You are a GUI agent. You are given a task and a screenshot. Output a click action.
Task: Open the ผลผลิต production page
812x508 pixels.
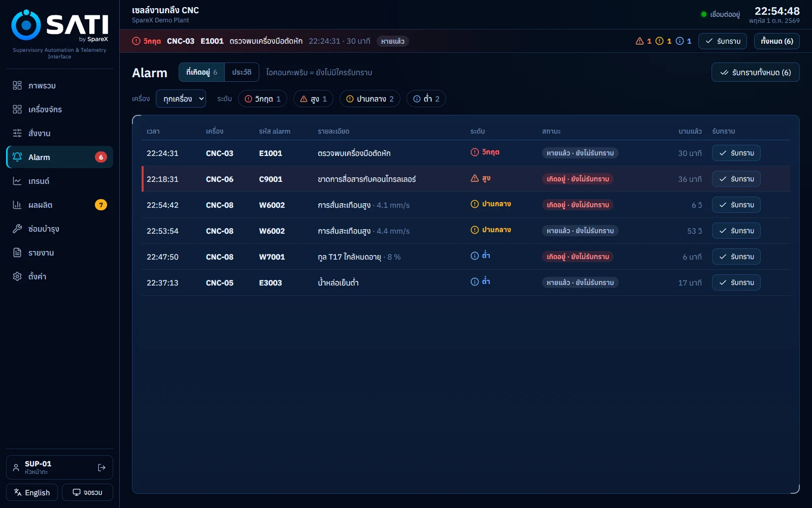pyautogui.click(x=59, y=205)
